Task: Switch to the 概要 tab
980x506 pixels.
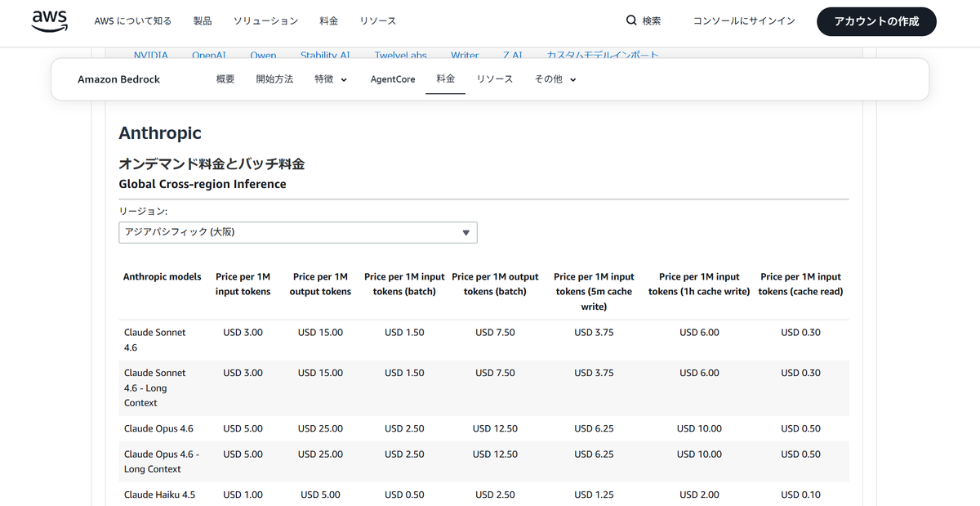Action: [225, 79]
